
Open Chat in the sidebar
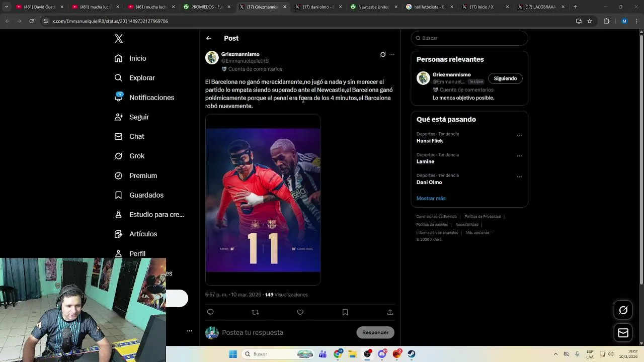[129, 136]
